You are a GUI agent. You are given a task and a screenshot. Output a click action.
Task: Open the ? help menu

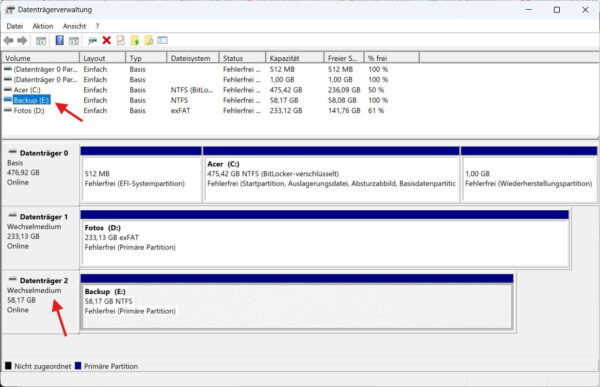coord(97,26)
